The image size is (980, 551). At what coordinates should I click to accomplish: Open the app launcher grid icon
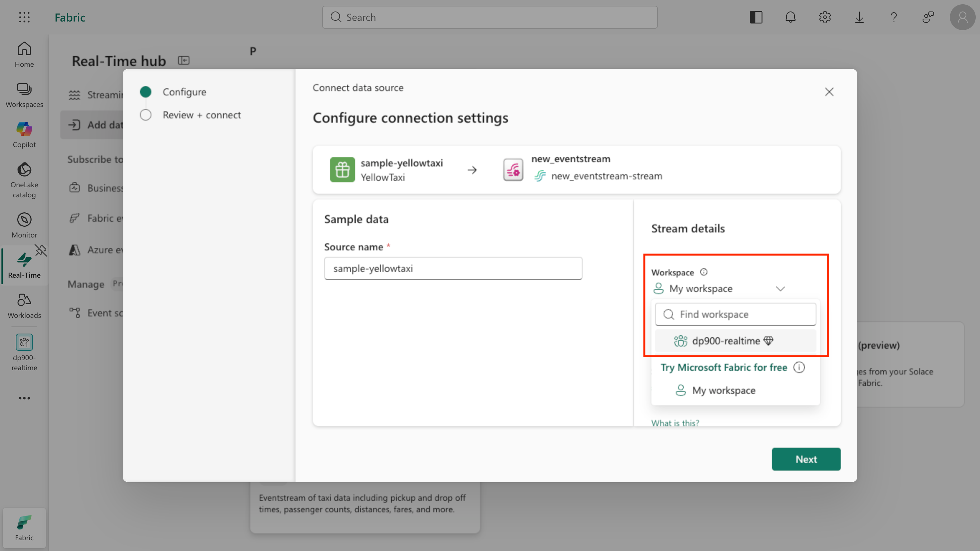[24, 17]
